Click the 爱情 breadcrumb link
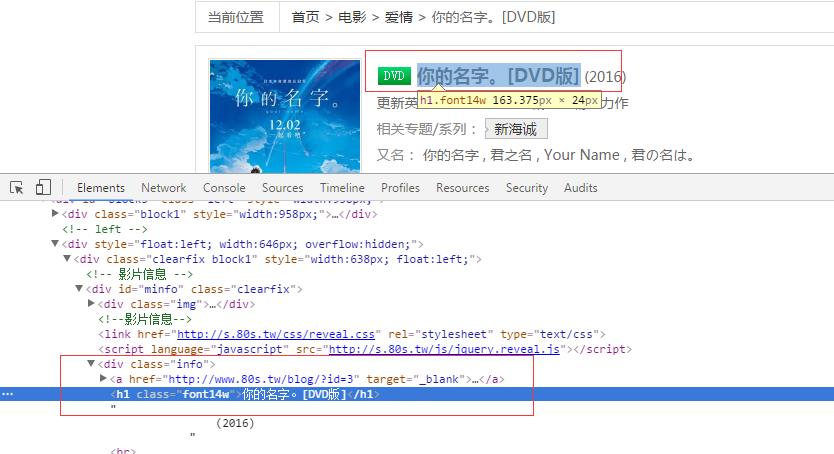Screen dimensions: 834x454 coord(399,18)
